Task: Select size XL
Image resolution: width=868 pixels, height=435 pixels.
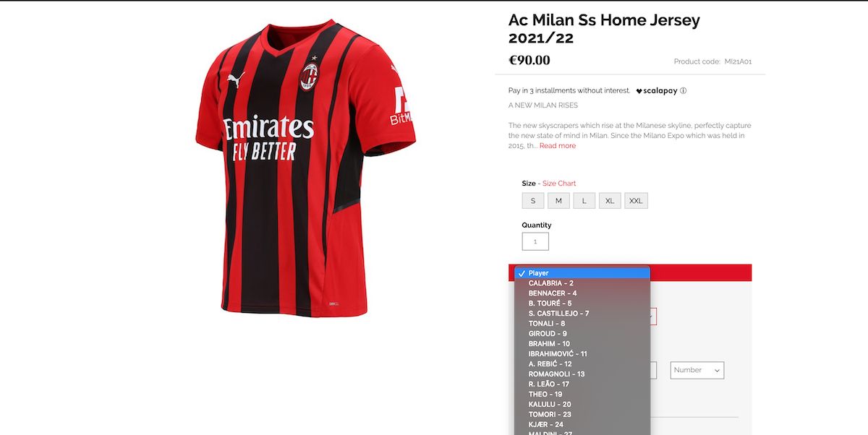Action: point(610,201)
